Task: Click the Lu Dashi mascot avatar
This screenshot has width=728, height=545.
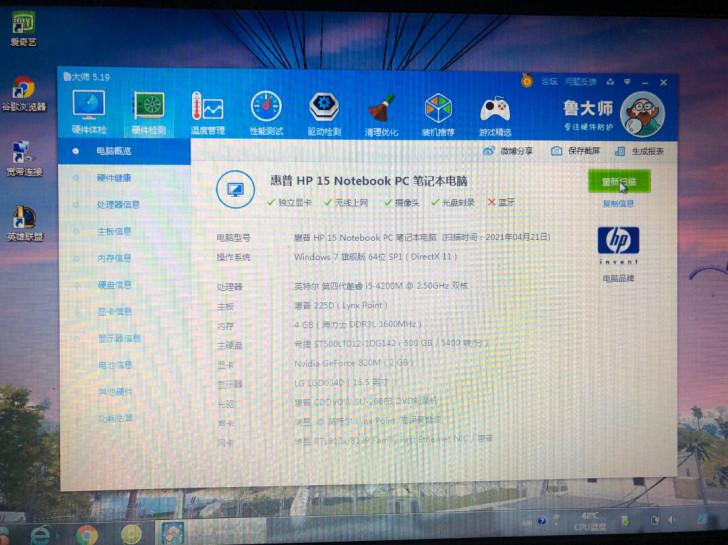Action: click(642, 114)
